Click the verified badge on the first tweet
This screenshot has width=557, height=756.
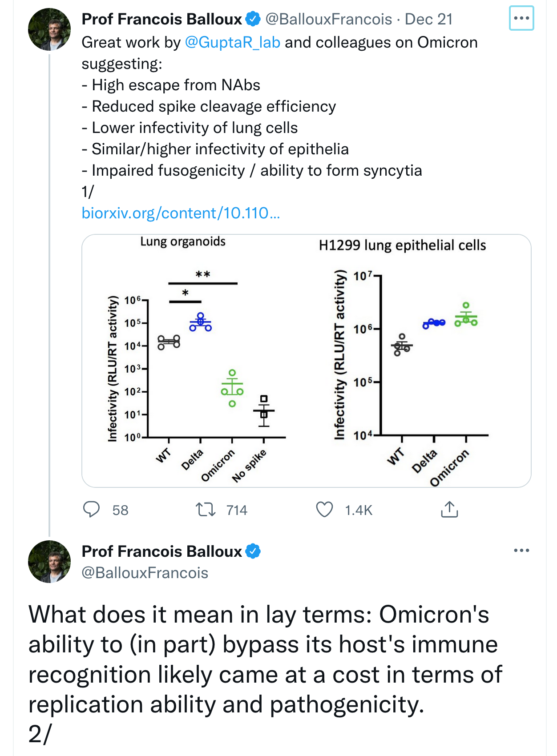coord(253,19)
